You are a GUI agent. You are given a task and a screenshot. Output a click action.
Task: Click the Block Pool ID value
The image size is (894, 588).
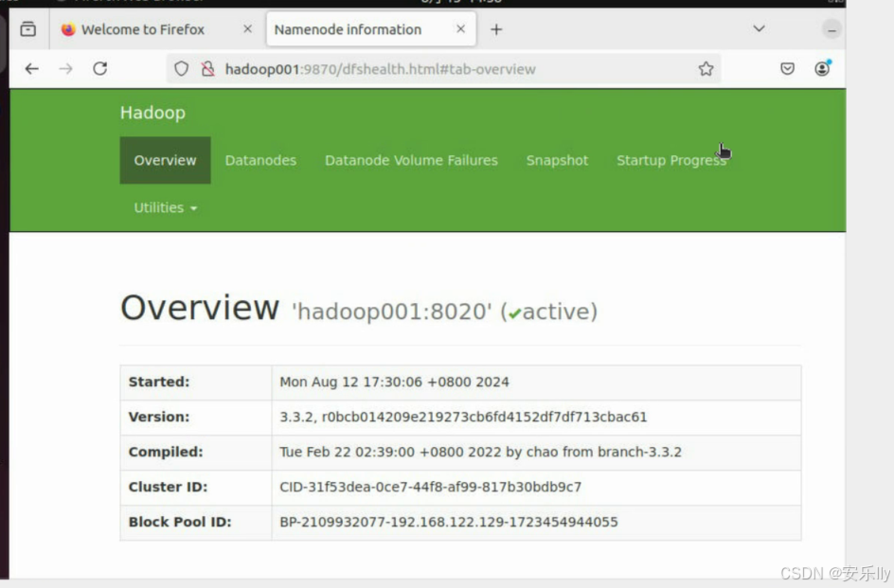tap(449, 522)
